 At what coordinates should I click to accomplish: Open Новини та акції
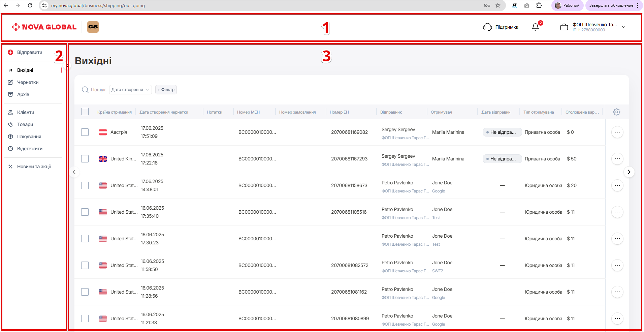[34, 167]
